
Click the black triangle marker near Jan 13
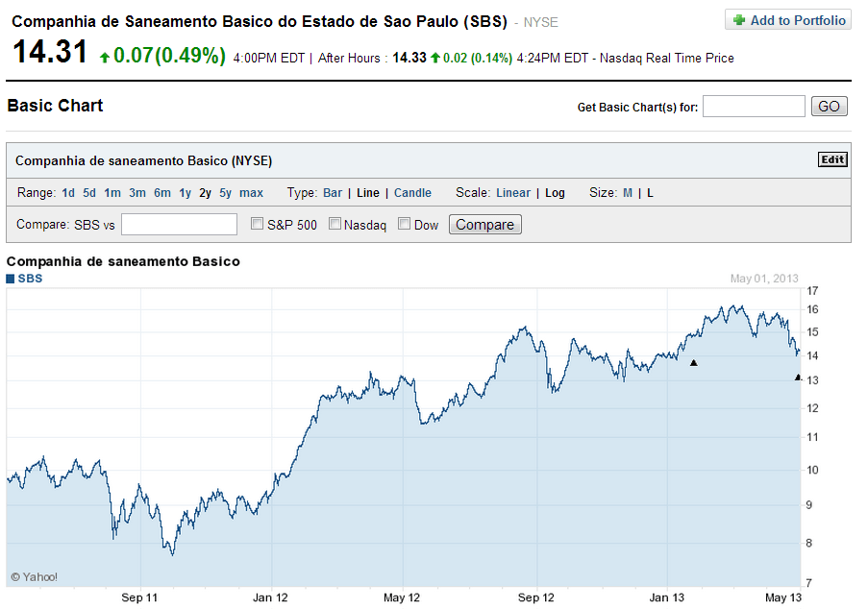[694, 363]
